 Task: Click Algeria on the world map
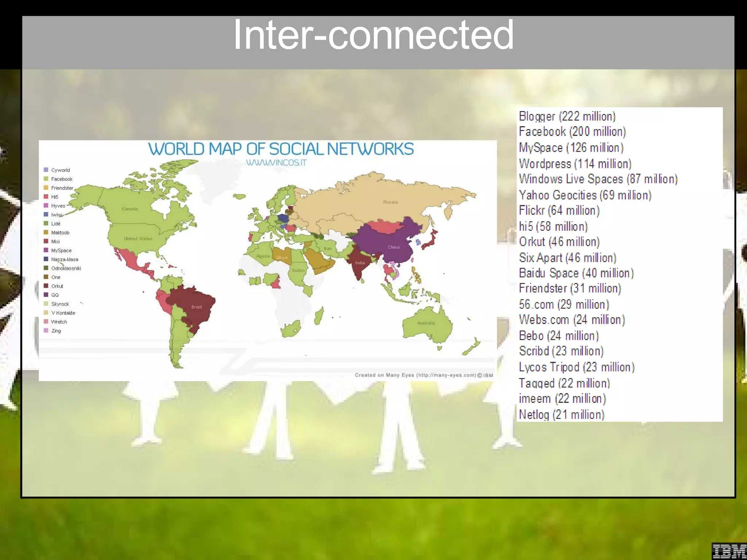tap(263, 256)
